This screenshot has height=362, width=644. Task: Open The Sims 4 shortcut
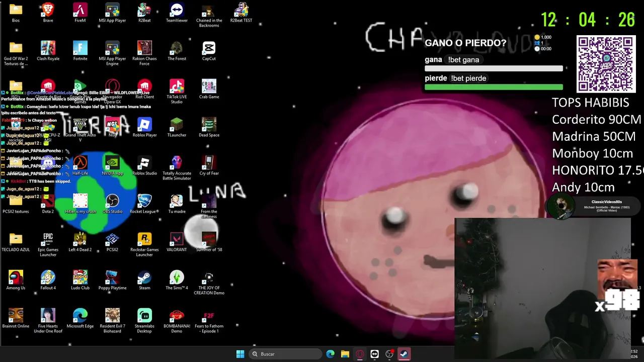pyautogui.click(x=177, y=281)
